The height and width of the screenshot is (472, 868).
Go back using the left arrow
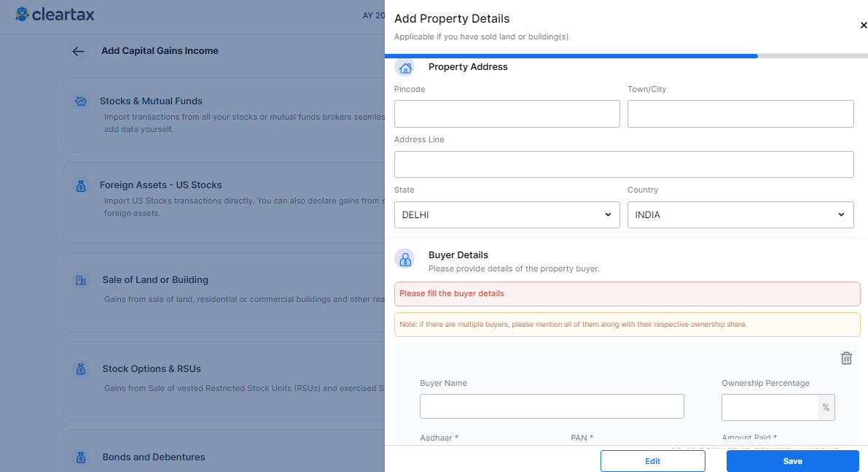coord(78,52)
